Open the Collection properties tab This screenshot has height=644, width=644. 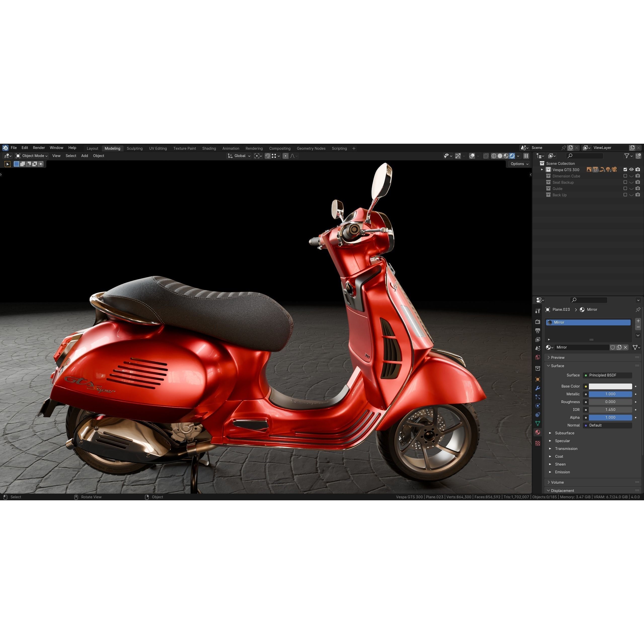pyautogui.click(x=538, y=368)
